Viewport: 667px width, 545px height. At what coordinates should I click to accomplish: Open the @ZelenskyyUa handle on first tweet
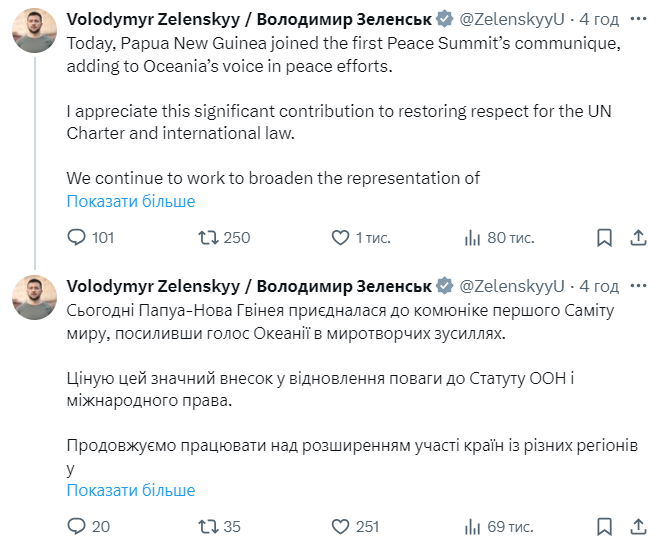click(x=511, y=19)
